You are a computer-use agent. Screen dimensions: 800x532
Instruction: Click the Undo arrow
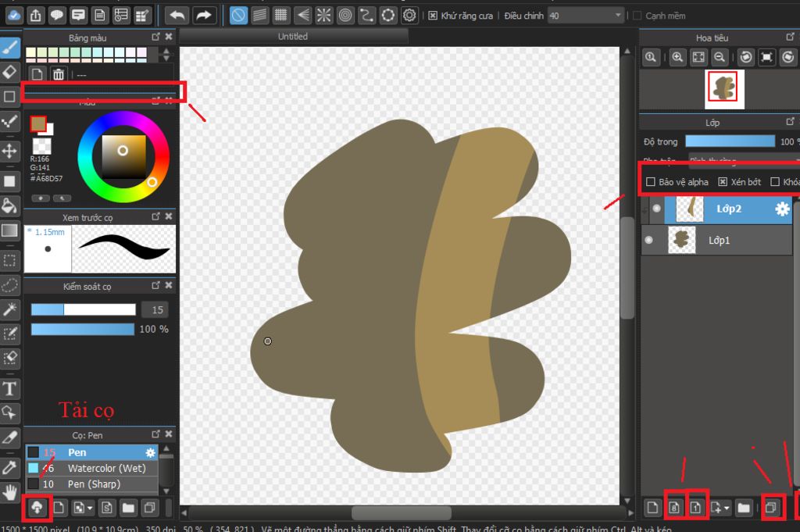tap(177, 16)
